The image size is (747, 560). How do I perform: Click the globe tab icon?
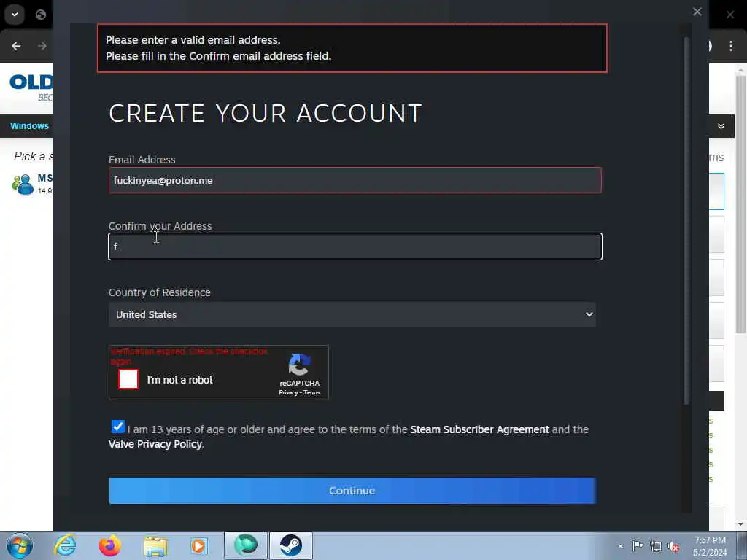pos(41,15)
